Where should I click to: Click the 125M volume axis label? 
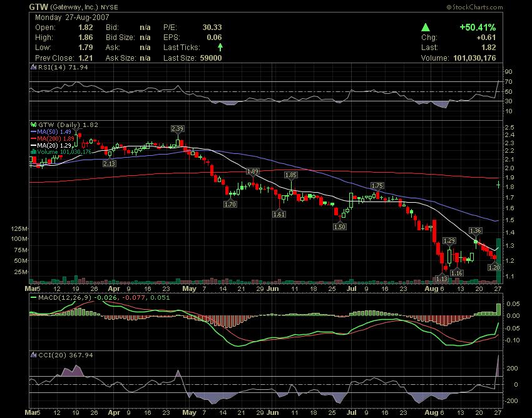coord(19,229)
